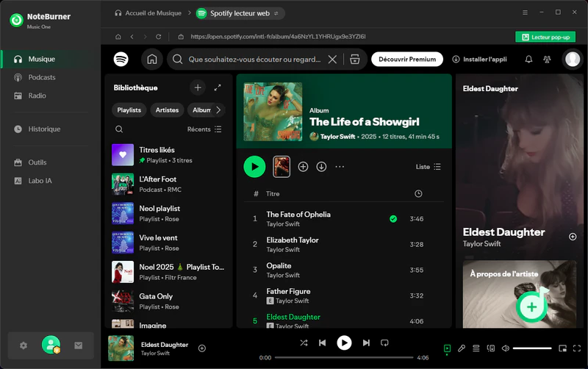Viewport: 588px width, 369px height.
Task: Toggle the Now Playing view button
Action: click(x=447, y=348)
